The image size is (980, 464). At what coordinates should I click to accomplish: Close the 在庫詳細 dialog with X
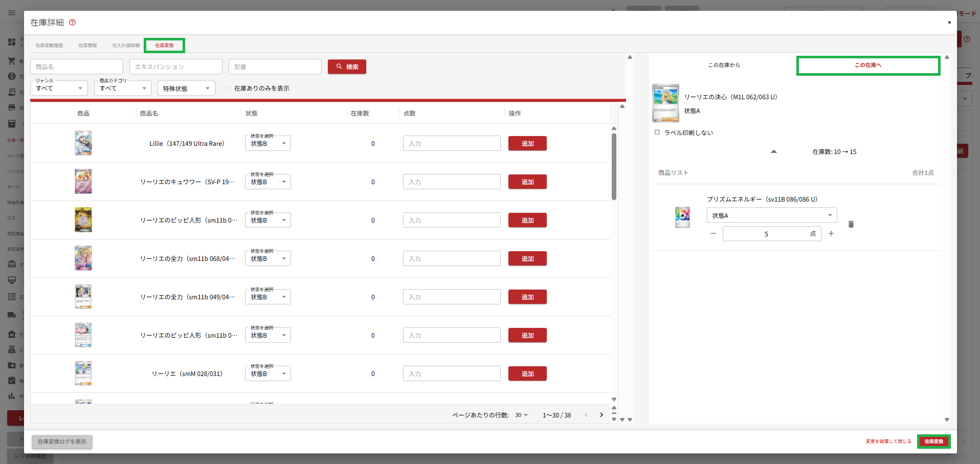[x=949, y=23]
